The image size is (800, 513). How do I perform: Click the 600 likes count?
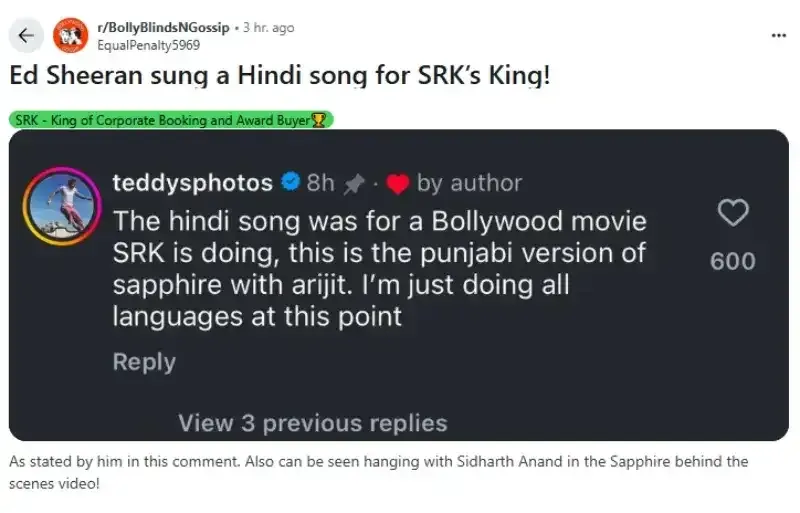(733, 261)
